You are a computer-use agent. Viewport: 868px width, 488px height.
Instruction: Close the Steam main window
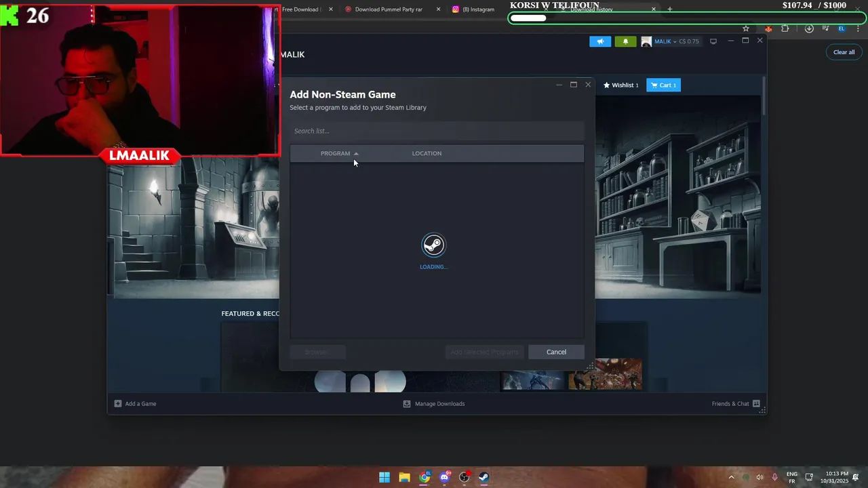pos(759,41)
